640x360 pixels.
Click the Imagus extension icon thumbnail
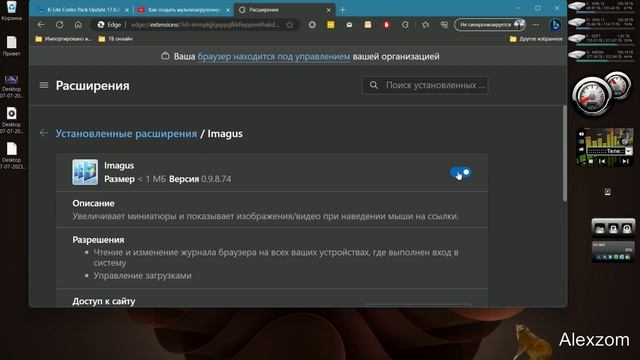(x=85, y=172)
